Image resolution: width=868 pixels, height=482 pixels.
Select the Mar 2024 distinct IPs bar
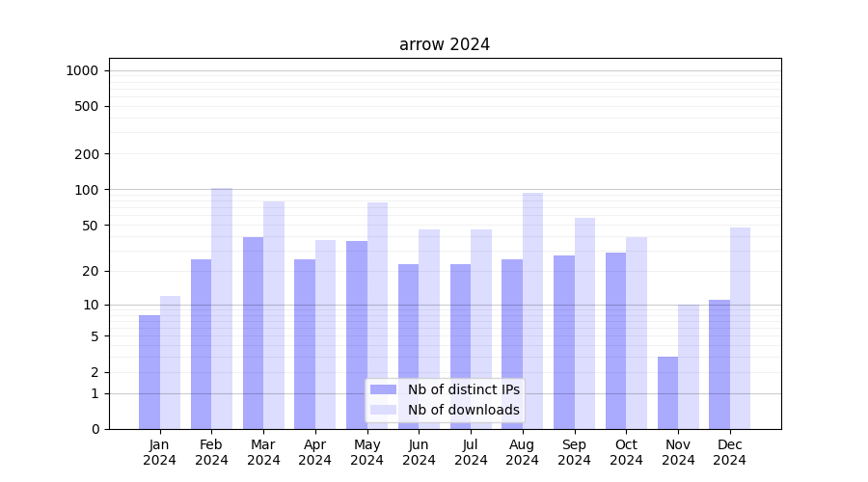click(x=253, y=333)
